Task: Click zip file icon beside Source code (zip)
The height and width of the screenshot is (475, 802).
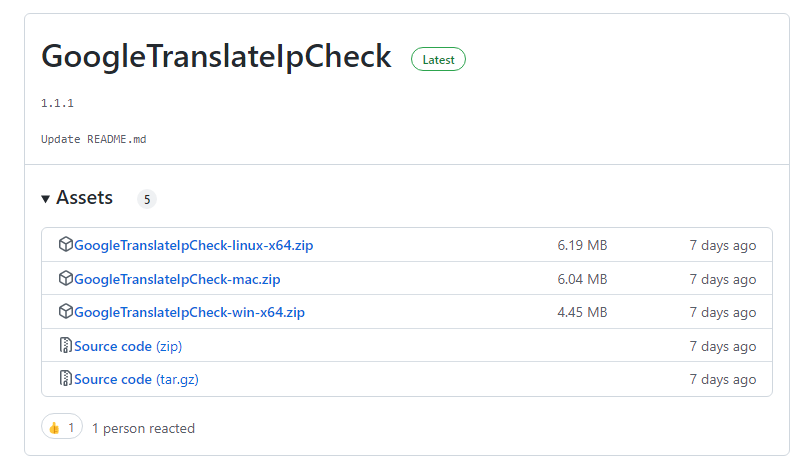Action: 65,346
